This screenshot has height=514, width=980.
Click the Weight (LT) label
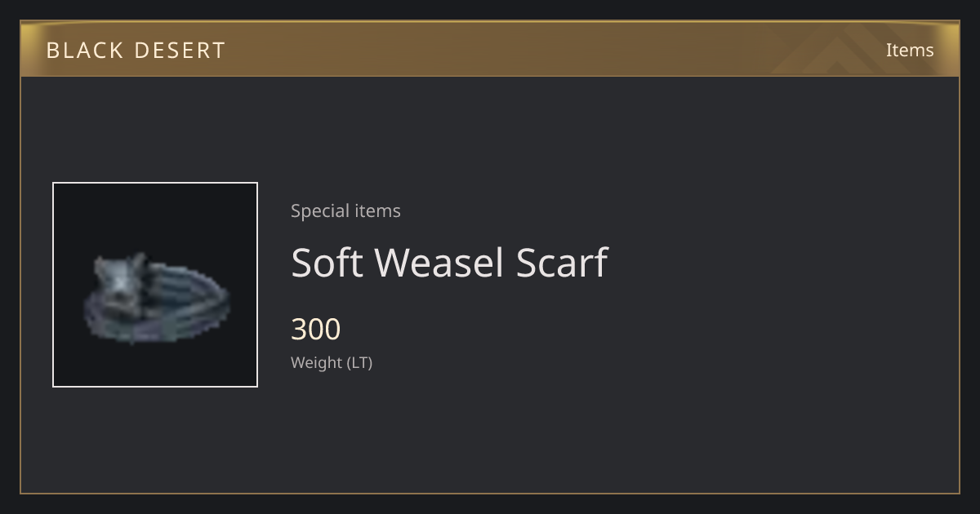coord(332,362)
